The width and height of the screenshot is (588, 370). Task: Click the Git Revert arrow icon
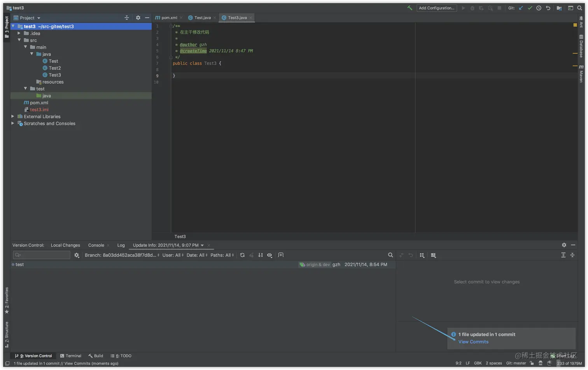(x=548, y=8)
